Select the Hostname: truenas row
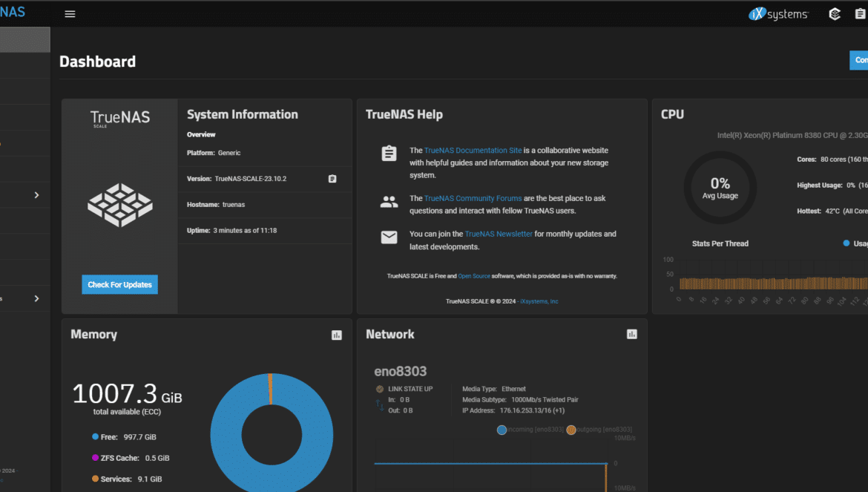The width and height of the screenshot is (868, 492). click(265, 205)
